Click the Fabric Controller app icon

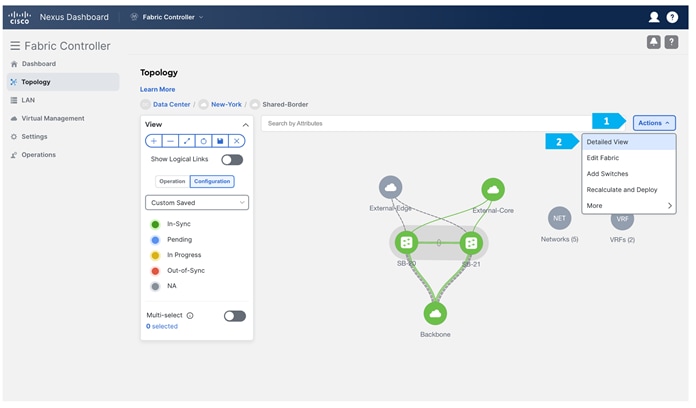pyautogui.click(x=134, y=17)
